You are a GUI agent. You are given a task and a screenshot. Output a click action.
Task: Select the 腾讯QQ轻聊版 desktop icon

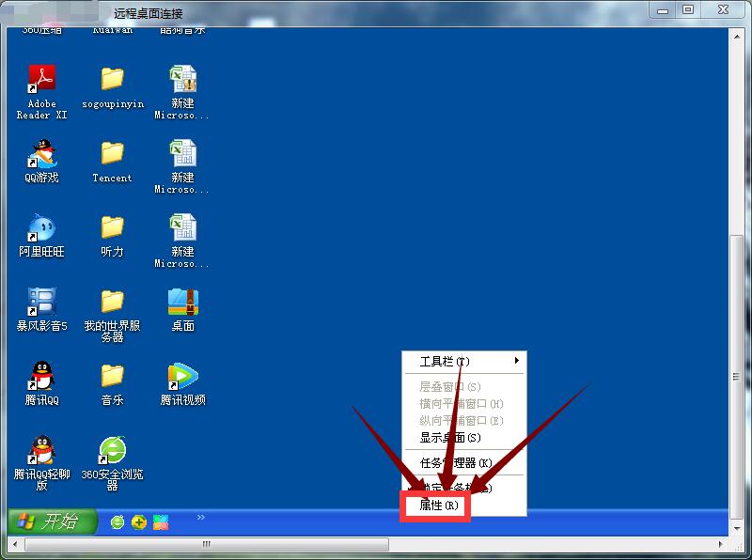point(41,450)
